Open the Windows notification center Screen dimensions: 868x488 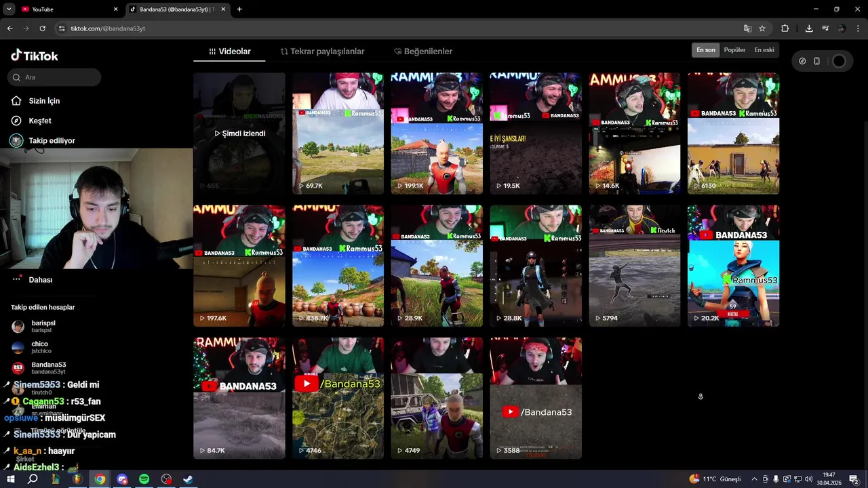pos(854,479)
